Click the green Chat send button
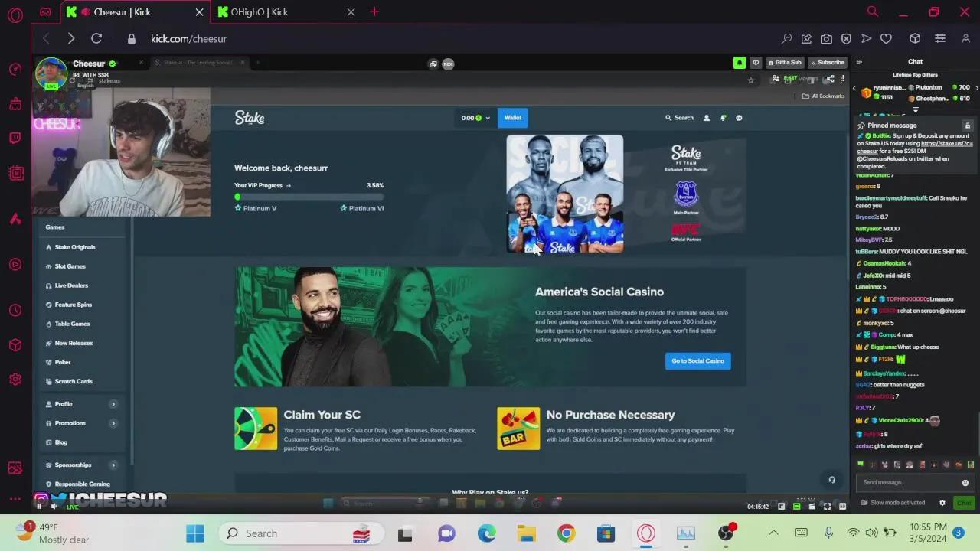The width and height of the screenshot is (980, 551). pyautogui.click(x=964, y=503)
